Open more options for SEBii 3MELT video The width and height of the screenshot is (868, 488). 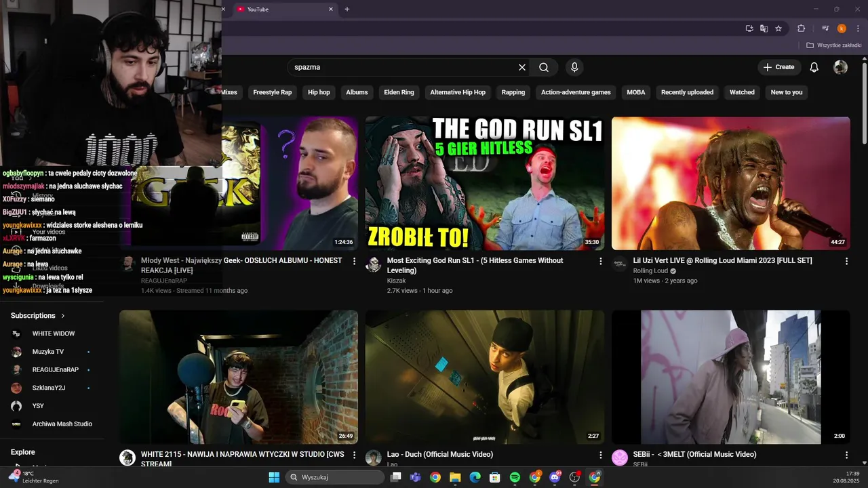click(846, 455)
